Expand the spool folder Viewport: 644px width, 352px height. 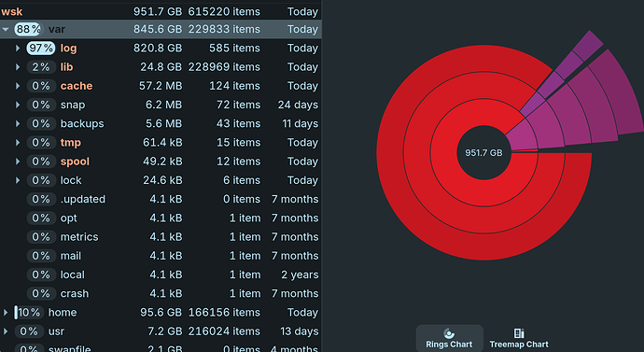(18, 162)
